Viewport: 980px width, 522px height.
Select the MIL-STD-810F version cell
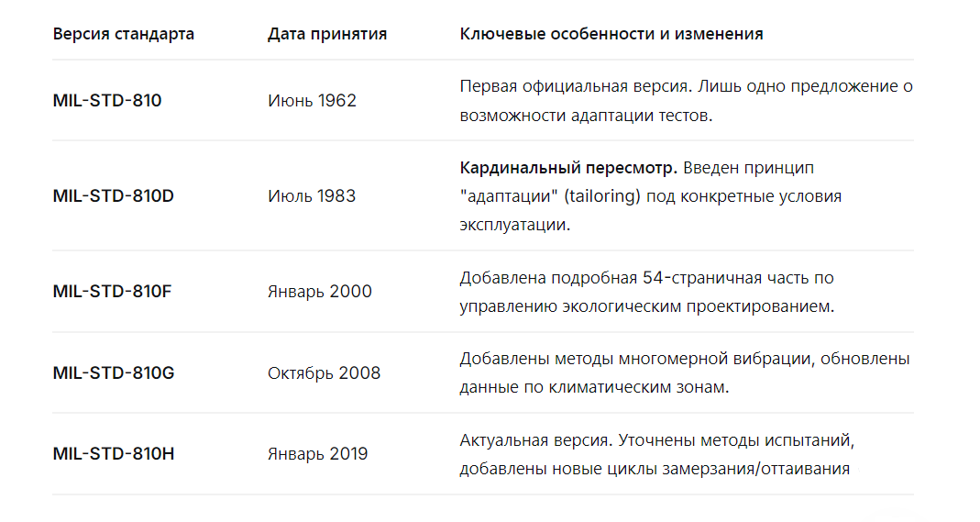click(x=113, y=292)
